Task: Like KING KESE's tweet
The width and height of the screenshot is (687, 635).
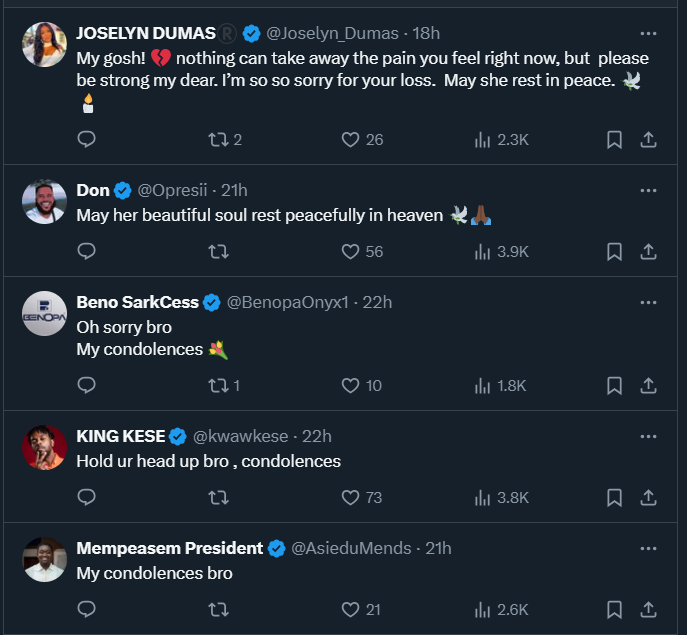Action: click(350, 497)
